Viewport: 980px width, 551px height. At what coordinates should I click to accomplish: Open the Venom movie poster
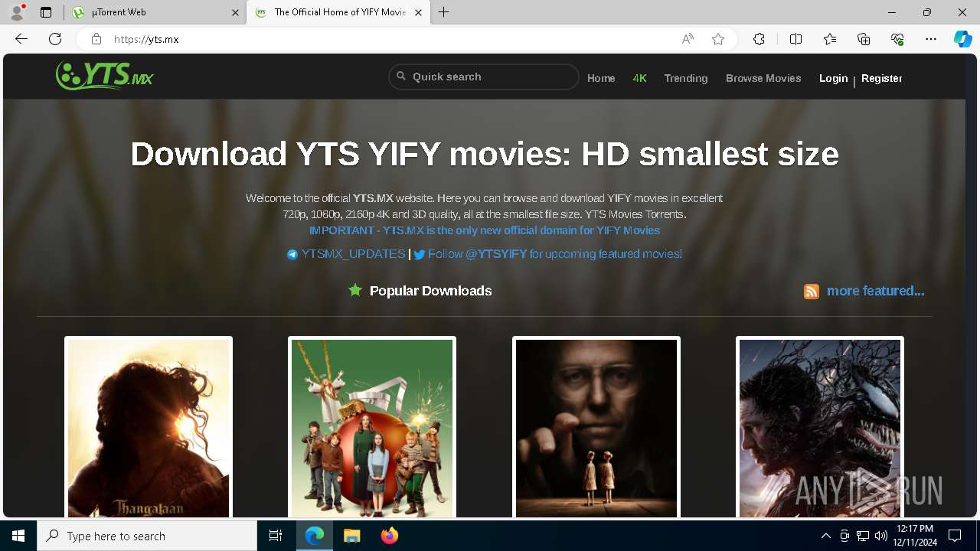tap(820, 427)
